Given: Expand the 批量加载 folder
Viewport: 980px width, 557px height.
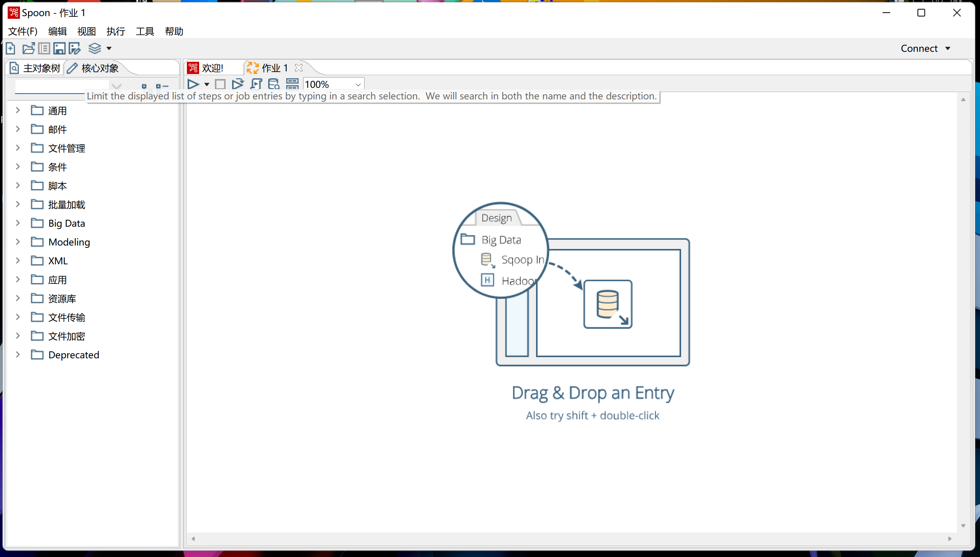Looking at the screenshot, I should point(18,204).
